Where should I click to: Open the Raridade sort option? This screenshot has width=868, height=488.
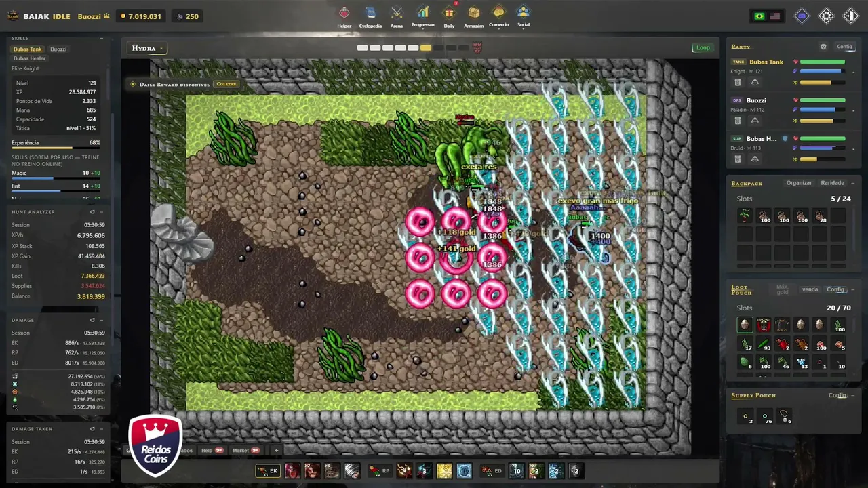coord(833,183)
